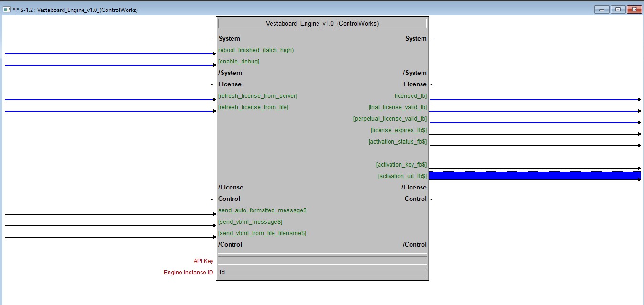Select the send_auto_formatted_message$ input
The image size is (644, 305).
pyautogui.click(x=262, y=210)
